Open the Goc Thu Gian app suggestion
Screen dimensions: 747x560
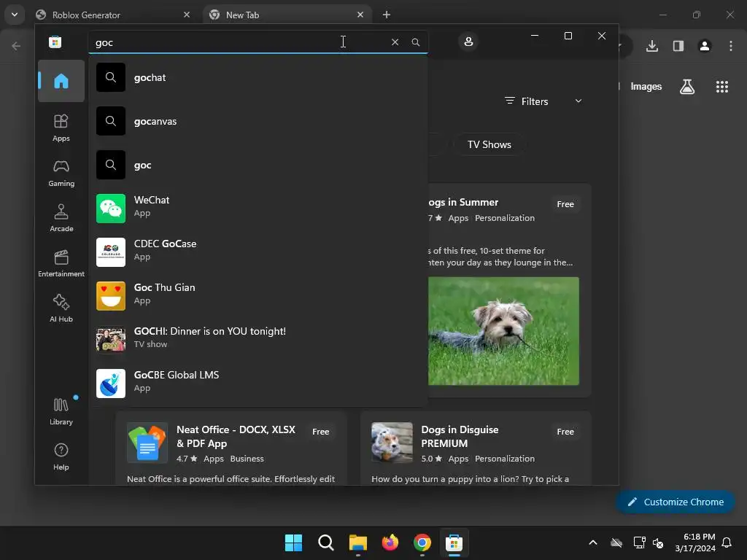coord(258,296)
